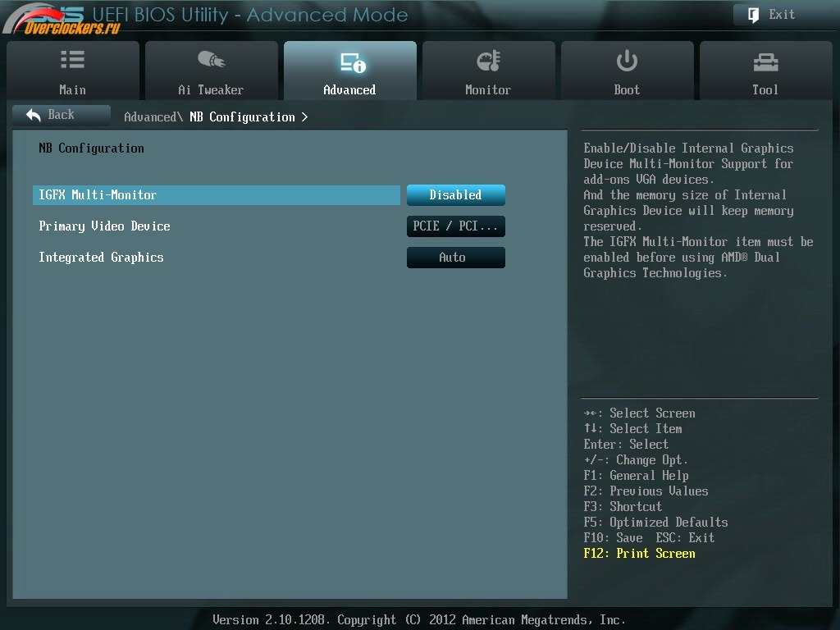
Task: Click the Monitor tab thermometer gauge icon
Action: [x=489, y=61]
